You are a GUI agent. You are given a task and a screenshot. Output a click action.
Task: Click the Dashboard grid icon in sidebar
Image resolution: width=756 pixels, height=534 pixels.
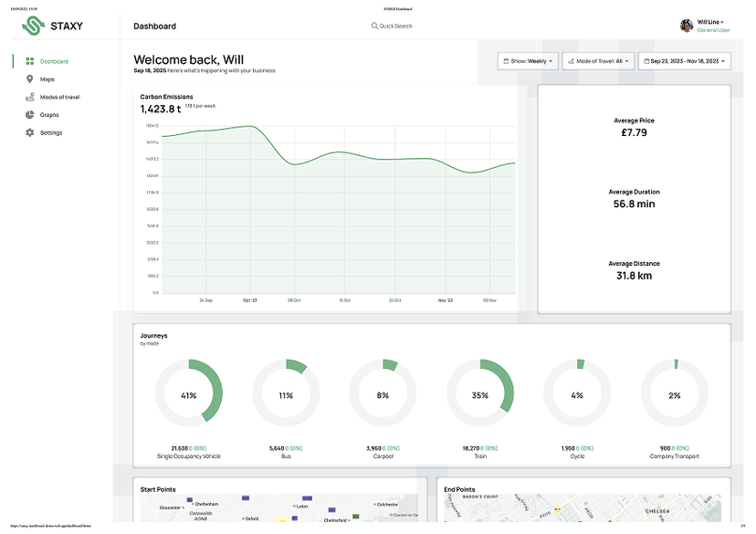[x=30, y=61]
